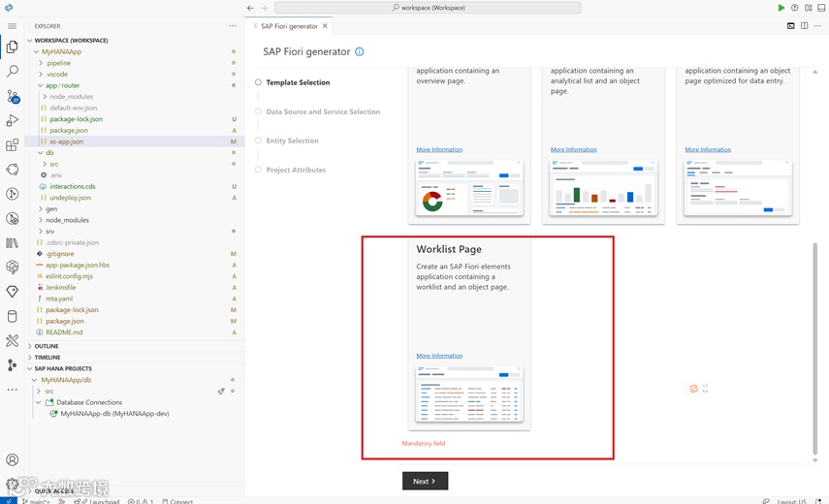
Task: Expand the gen folder
Action: 50,208
